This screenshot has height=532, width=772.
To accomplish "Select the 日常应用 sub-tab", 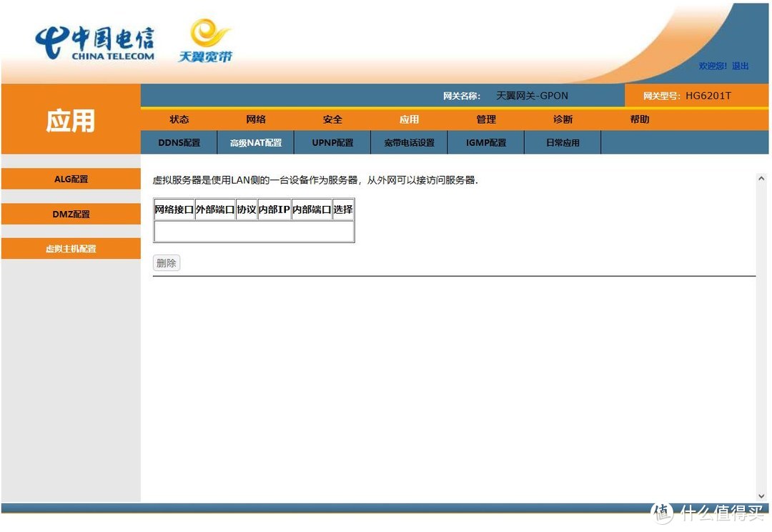I will (563, 142).
